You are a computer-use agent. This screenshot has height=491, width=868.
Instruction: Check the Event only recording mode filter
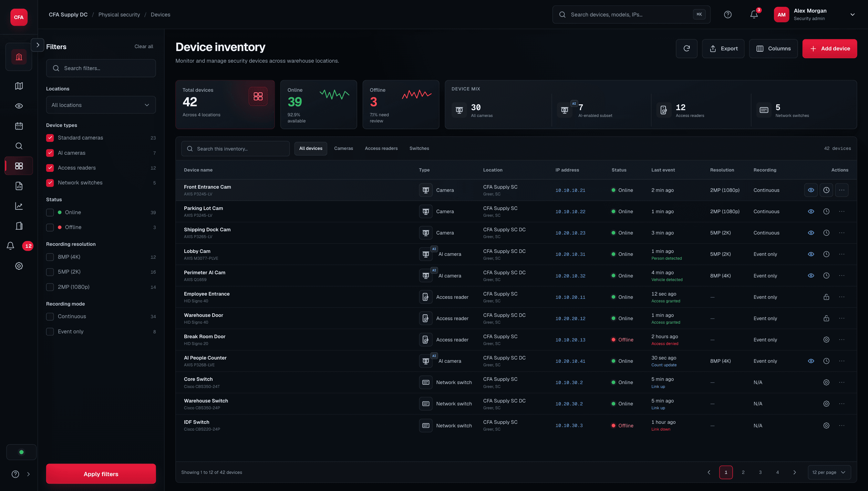[50, 331]
